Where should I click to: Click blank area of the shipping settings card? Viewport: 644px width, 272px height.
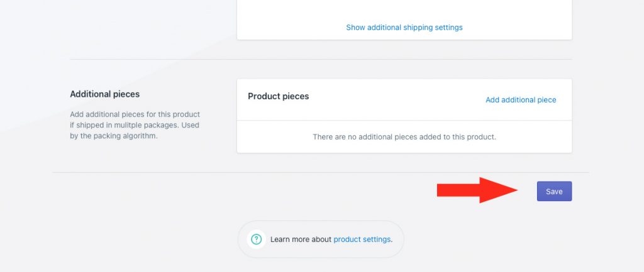click(x=404, y=9)
